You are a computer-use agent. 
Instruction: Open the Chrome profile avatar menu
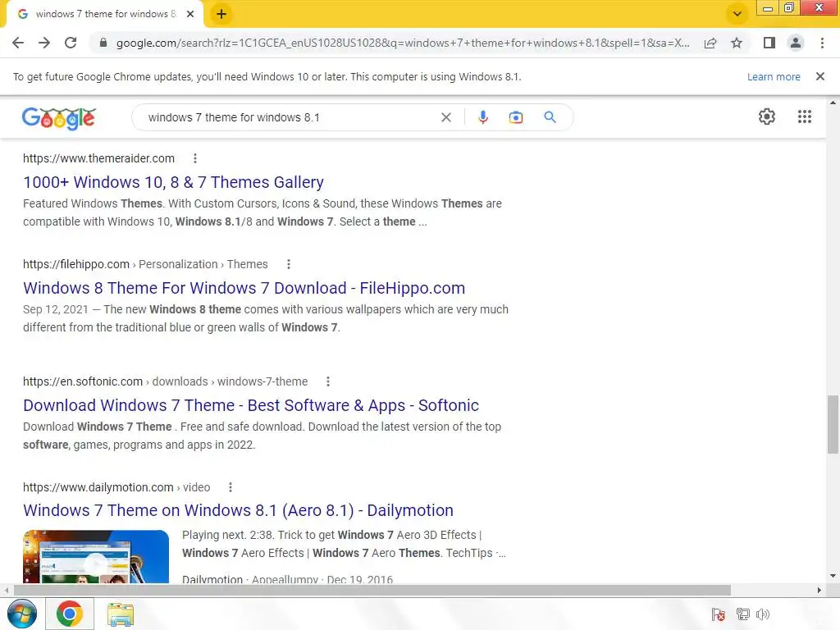[796, 43]
